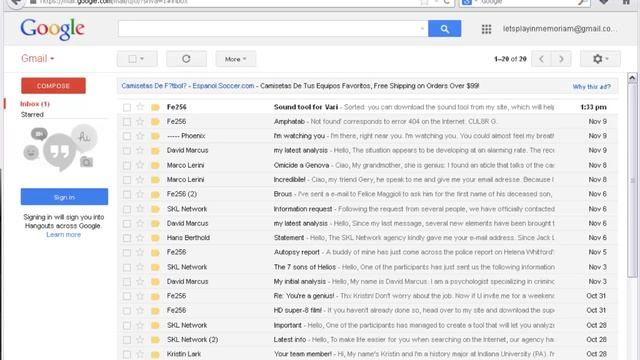
Task: Tick checkbox for 'Brous' email
Action: pyautogui.click(x=127, y=194)
